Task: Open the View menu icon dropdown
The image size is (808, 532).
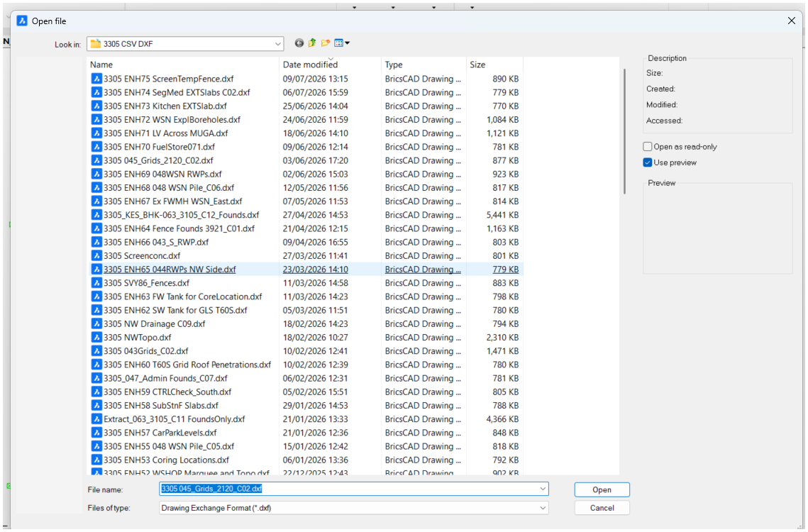Action: pos(342,43)
